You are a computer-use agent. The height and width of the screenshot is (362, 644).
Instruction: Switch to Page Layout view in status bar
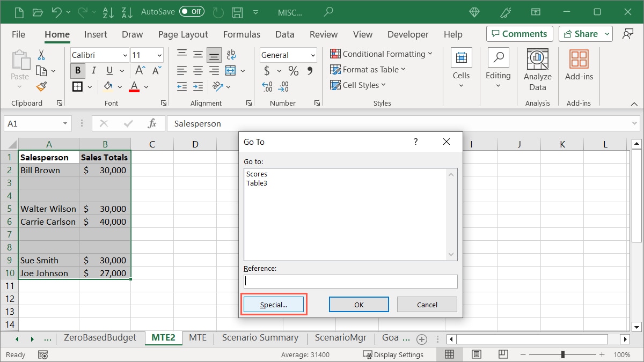(x=476, y=354)
